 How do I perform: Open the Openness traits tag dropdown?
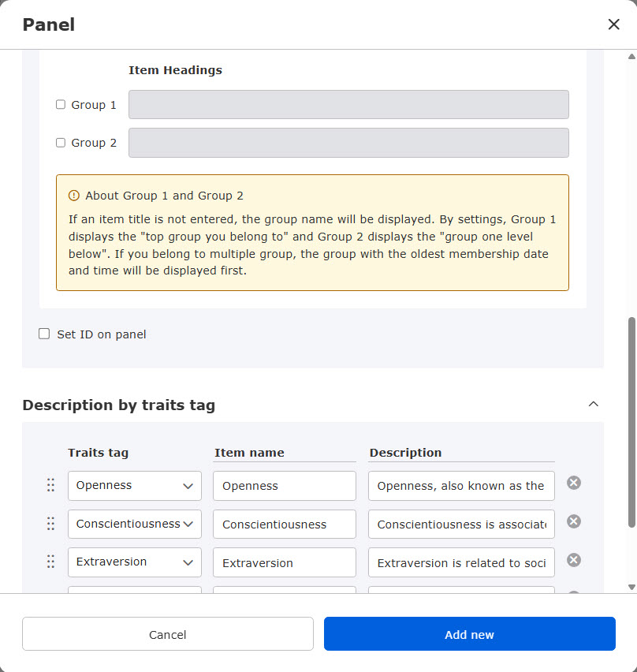point(135,486)
